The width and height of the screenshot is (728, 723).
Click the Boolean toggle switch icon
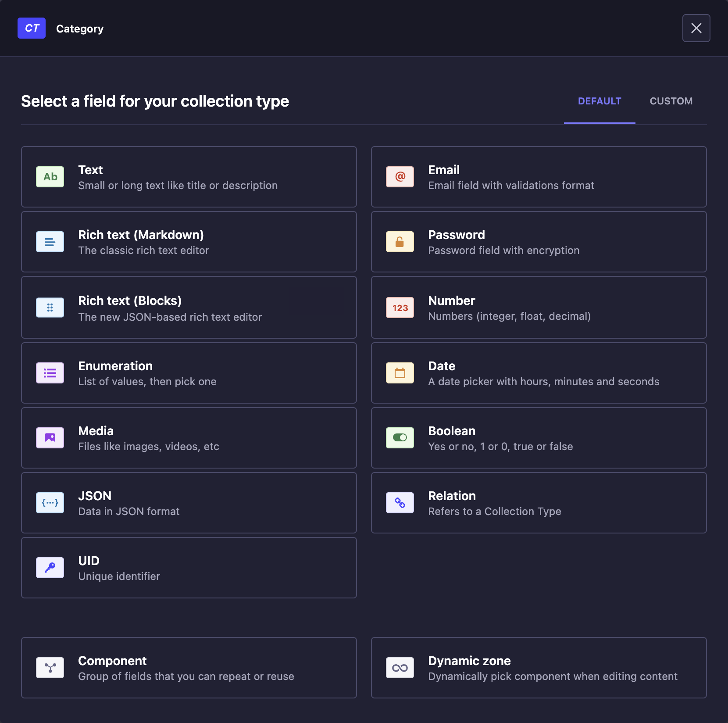(400, 438)
